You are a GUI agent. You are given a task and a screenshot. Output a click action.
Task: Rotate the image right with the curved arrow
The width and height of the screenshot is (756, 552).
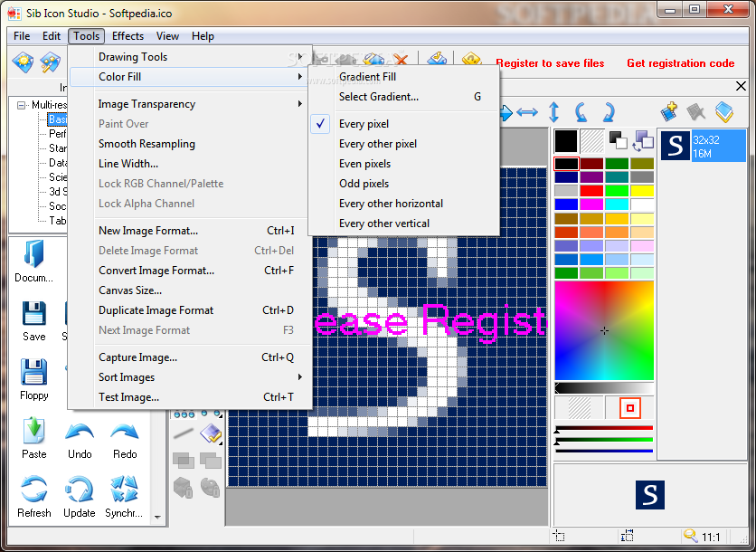click(609, 112)
